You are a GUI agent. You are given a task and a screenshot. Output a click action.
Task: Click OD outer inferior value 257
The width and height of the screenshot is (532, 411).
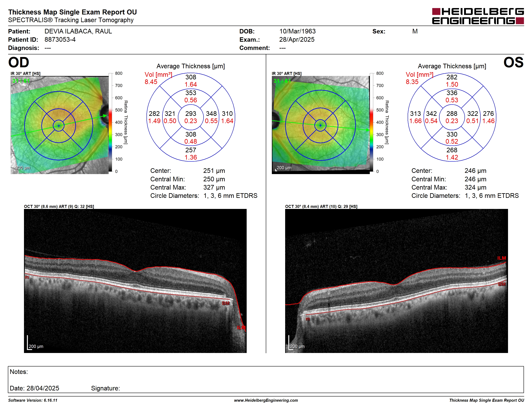click(x=191, y=150)
